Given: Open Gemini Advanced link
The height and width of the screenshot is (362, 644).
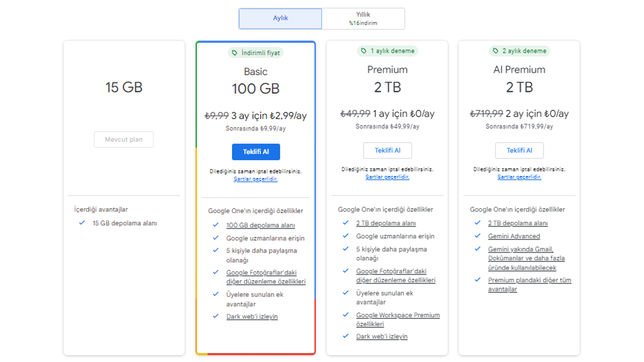Looking at the screenshot, I should [x=514, y=236].
